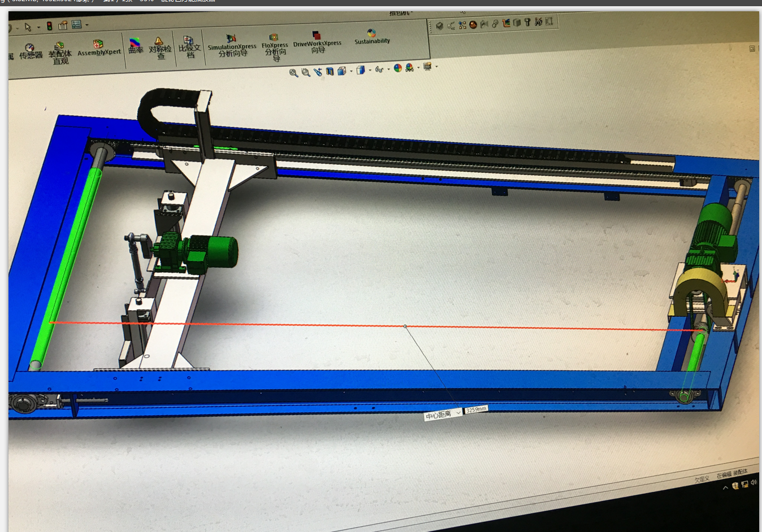The width and height of the screenshot is (762, 532).
Task: Toggle the section view icon
Action: click(x=330, y=71)
